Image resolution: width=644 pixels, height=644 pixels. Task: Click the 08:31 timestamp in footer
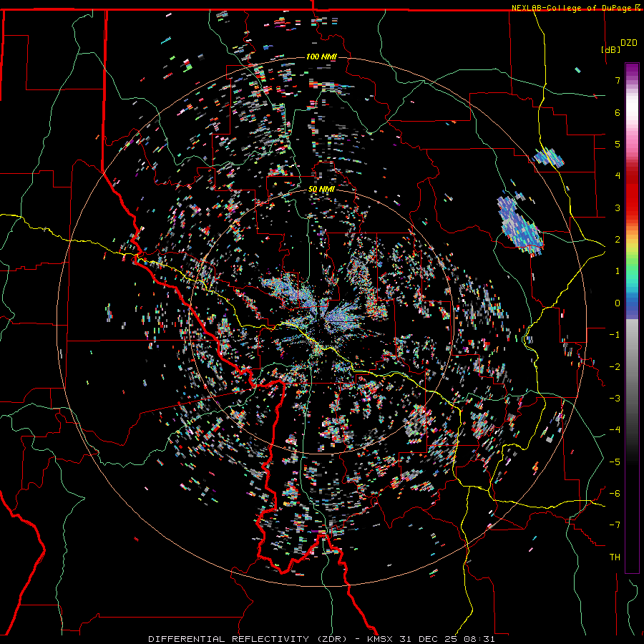point(479,639)
